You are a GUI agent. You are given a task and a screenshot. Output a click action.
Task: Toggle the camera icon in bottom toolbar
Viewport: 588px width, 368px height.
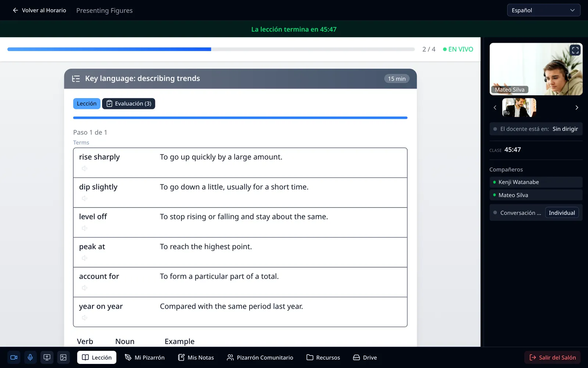[14, 357]
